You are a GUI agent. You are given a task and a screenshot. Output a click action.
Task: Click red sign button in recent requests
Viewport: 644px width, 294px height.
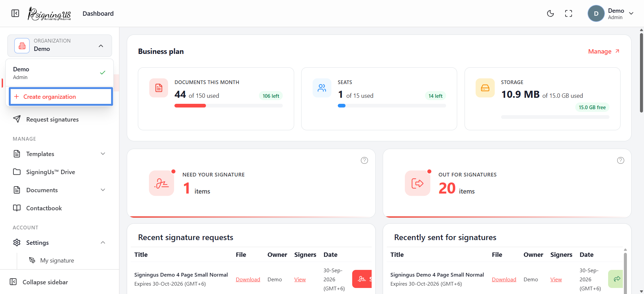click(x=362, y=279)
